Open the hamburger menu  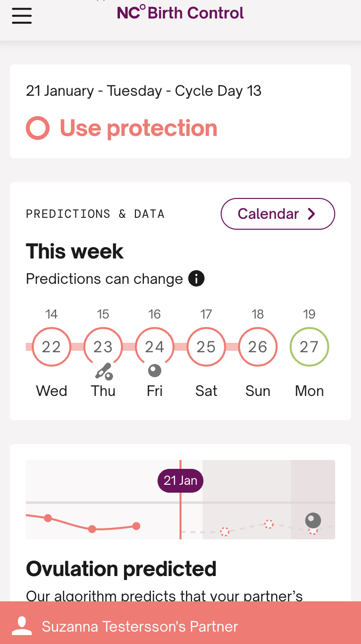tap(22, 15)
